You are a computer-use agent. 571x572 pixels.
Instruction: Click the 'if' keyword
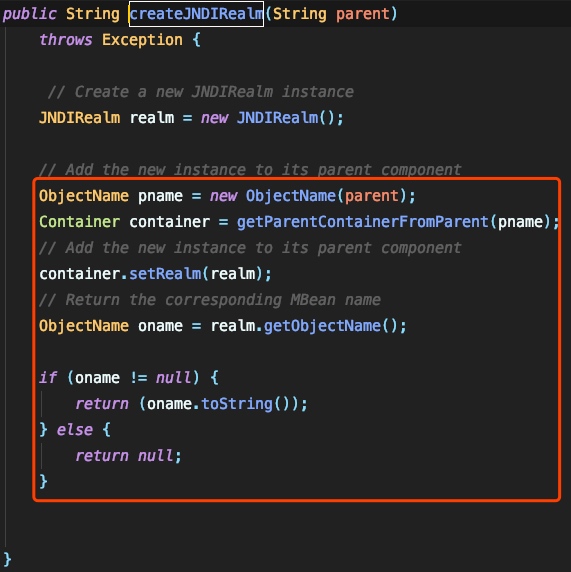pos(48,378)
